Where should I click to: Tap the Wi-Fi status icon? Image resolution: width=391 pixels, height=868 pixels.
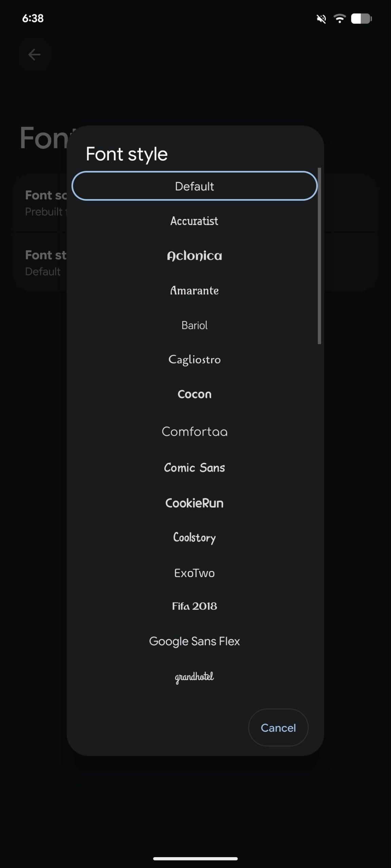339,19
